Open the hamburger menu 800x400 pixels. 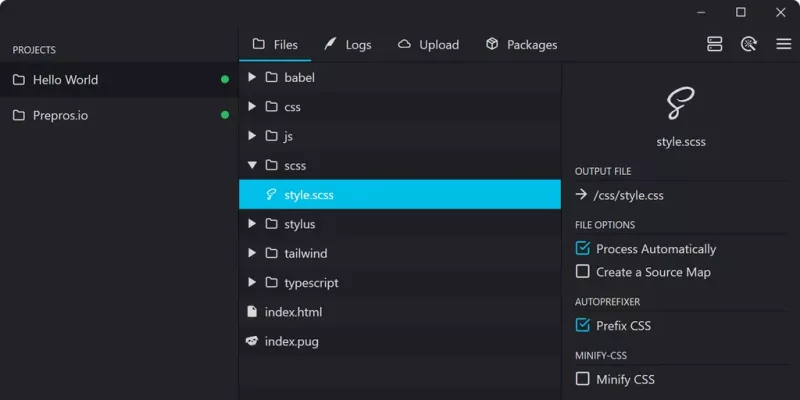(783, 44)
